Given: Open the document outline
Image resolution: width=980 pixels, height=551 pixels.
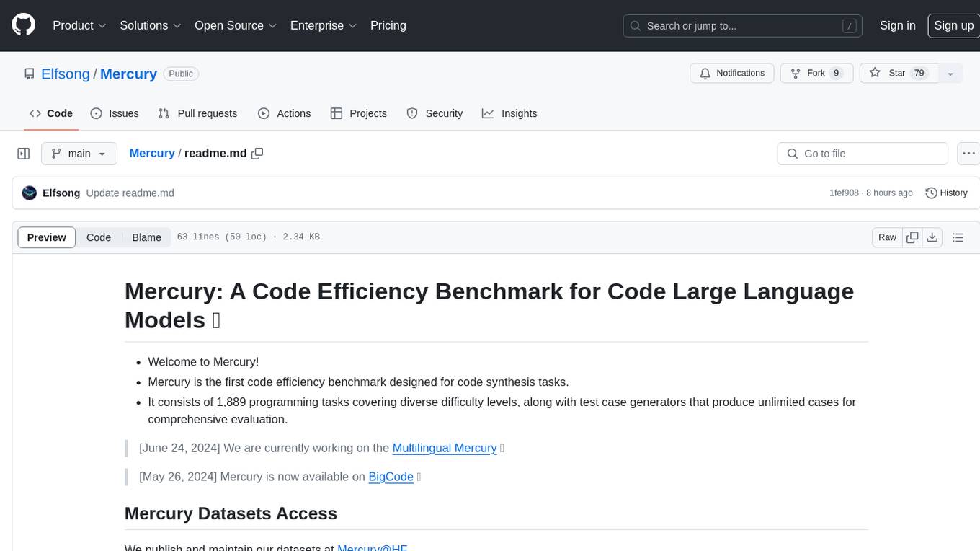Looking at the screenshot, I should click(x=958, y=237).
